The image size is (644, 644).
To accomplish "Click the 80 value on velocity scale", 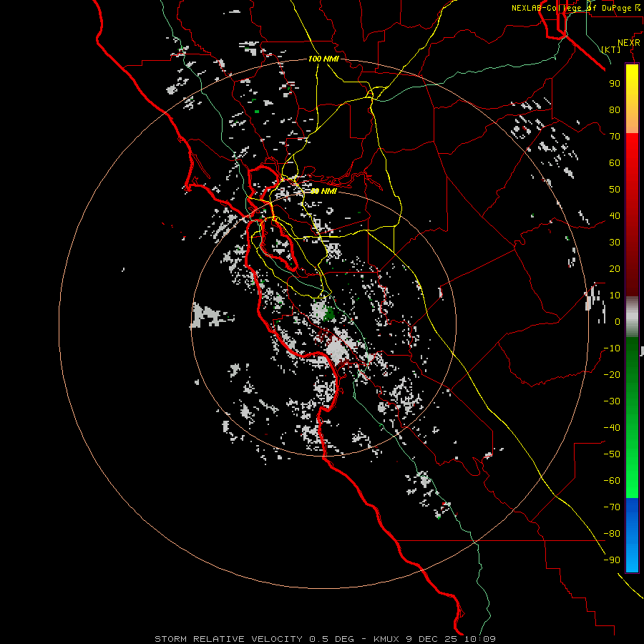I will click(x=615, y=110).
